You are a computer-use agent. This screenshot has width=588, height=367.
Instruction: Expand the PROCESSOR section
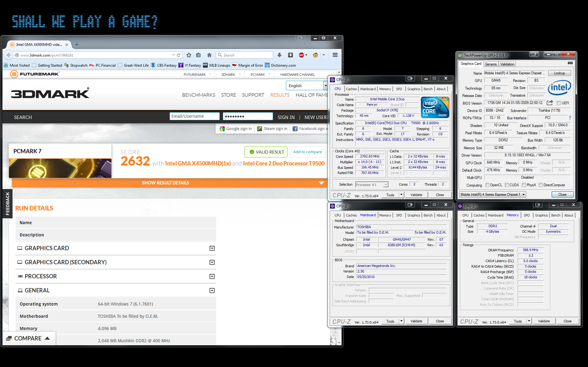coord(212,276)
